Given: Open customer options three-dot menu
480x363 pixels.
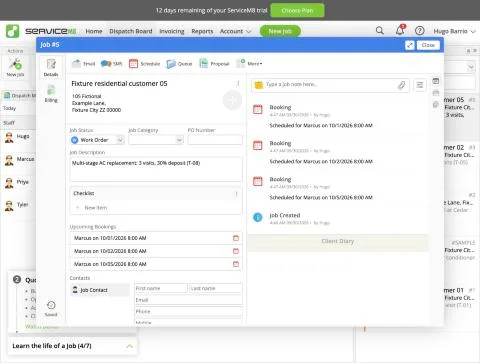Looking at the screenshot, I should [x=238, y=83].
